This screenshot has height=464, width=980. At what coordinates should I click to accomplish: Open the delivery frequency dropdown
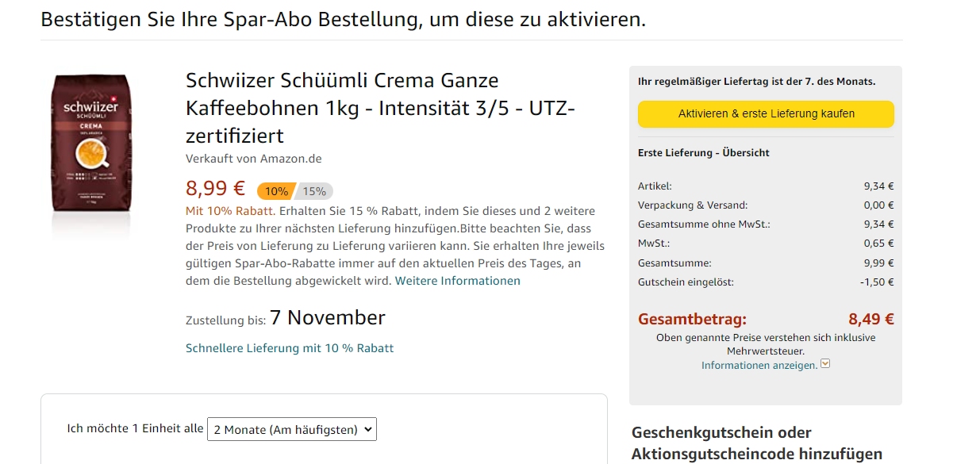point(291,429)
